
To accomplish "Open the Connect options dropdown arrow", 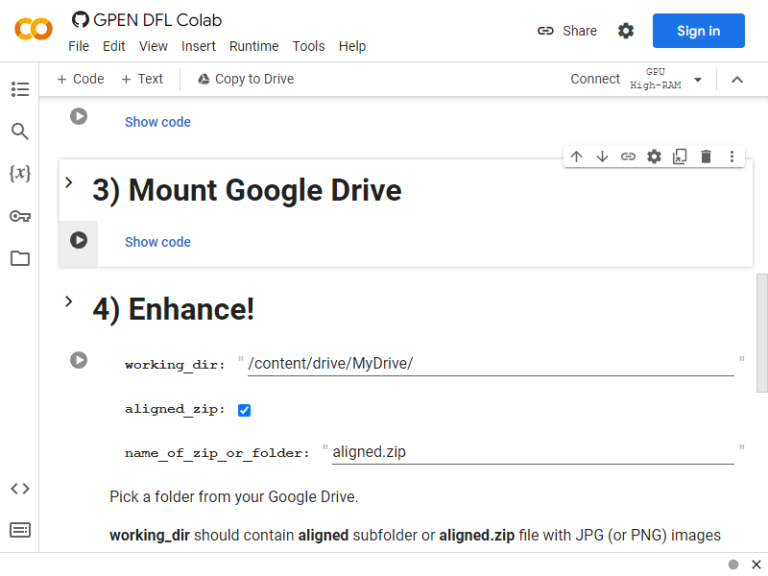I will point(698,79).
